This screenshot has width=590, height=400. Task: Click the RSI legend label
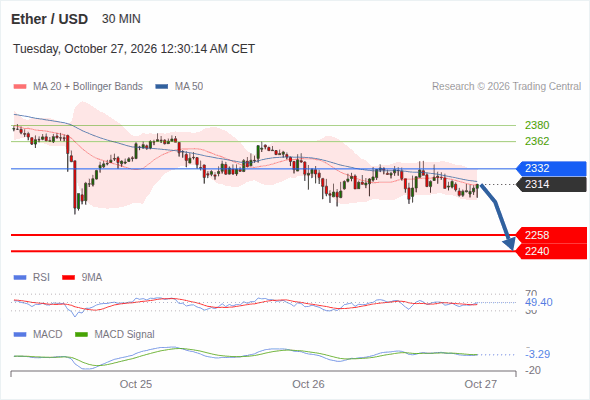coord(41,278)
